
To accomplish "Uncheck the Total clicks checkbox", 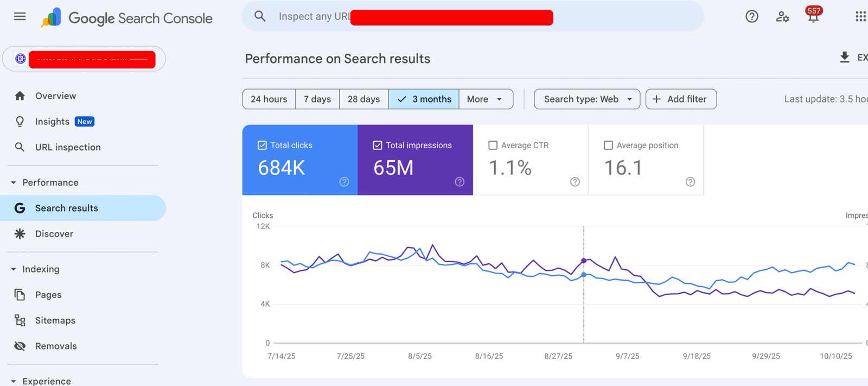I will 262,145.
